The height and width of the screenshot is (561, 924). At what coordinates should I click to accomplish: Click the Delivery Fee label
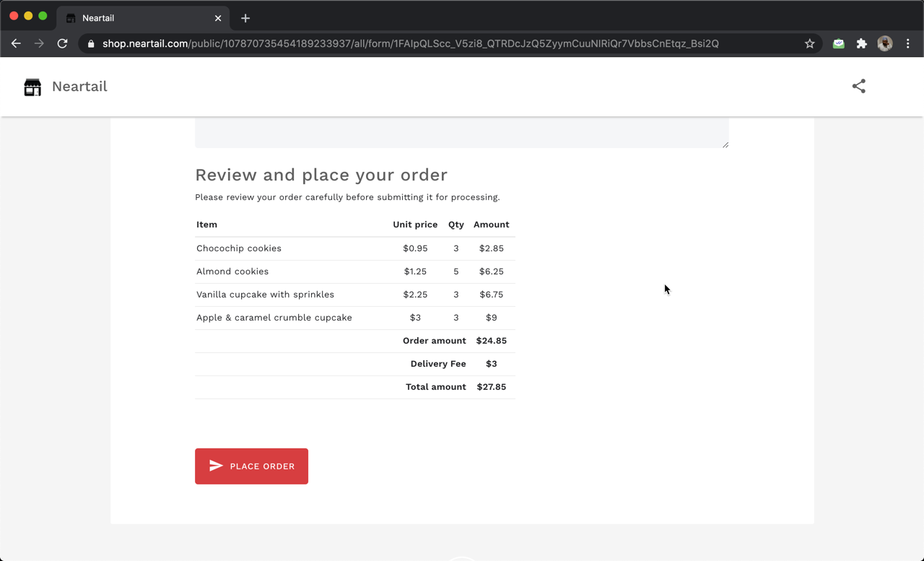coord(438,363)
